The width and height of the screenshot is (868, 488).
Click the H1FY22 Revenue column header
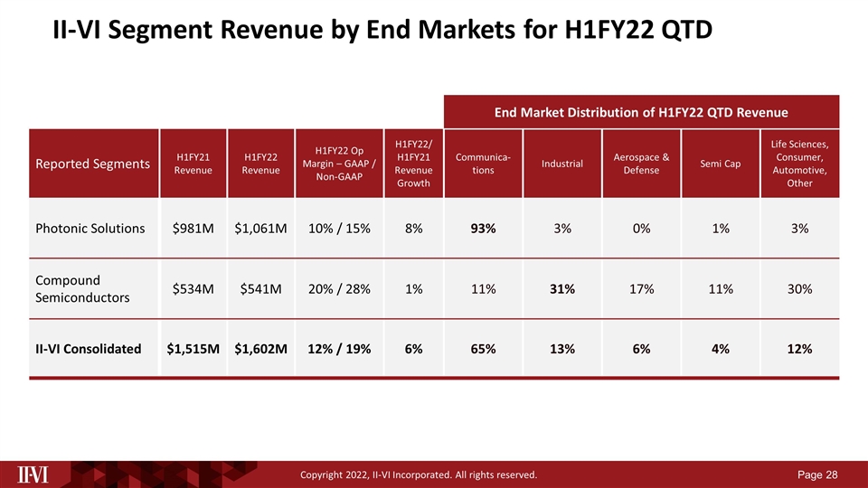click(x=260, y=164)
